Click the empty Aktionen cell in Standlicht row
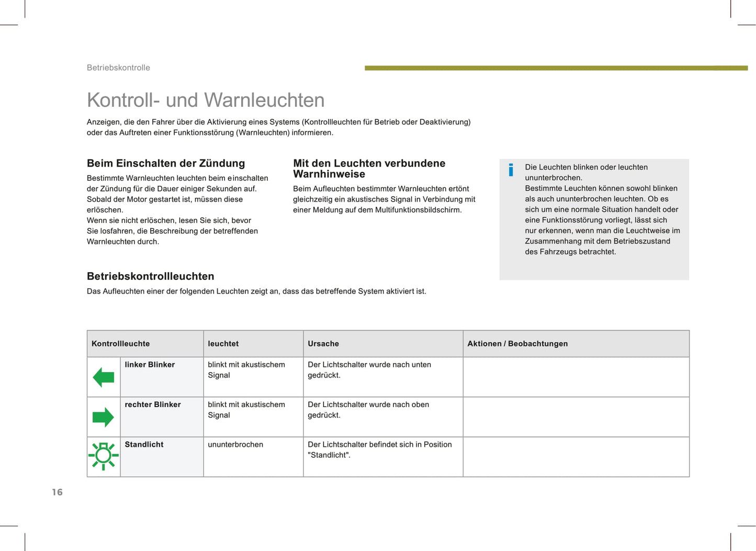Image resolution: width=756 pixels, height=551 pixels. [x=576, y=457]
